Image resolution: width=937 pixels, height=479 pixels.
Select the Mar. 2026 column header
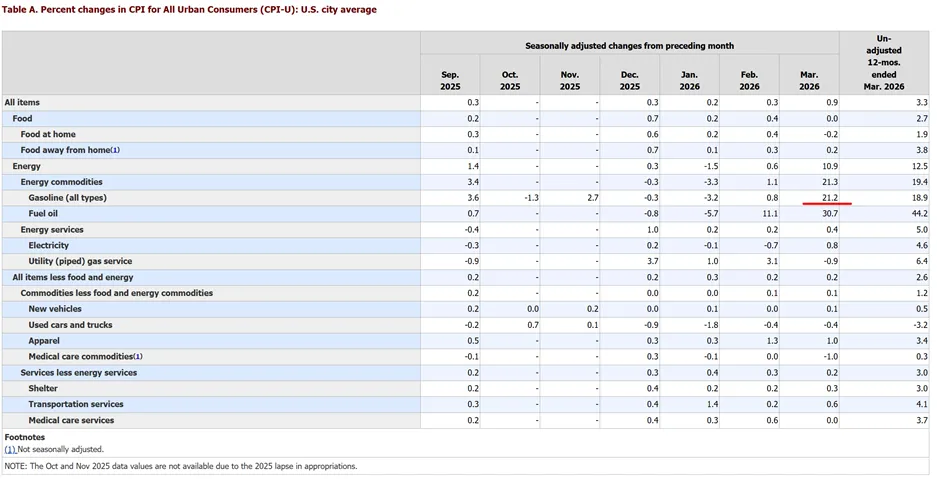[809, 81]
